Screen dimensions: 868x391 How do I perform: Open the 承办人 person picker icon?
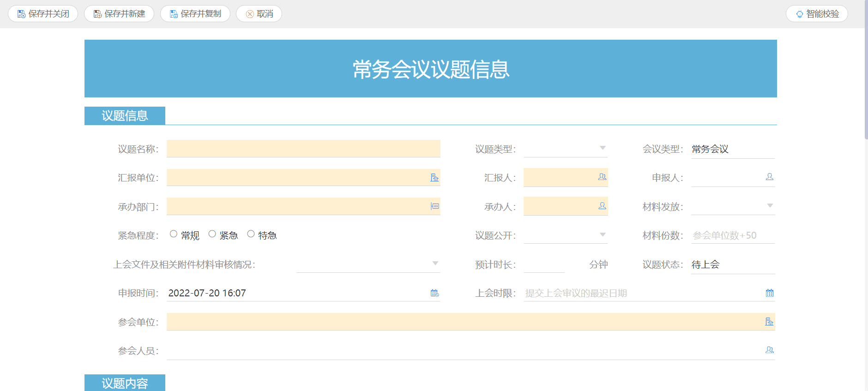[x=602, y=206]
